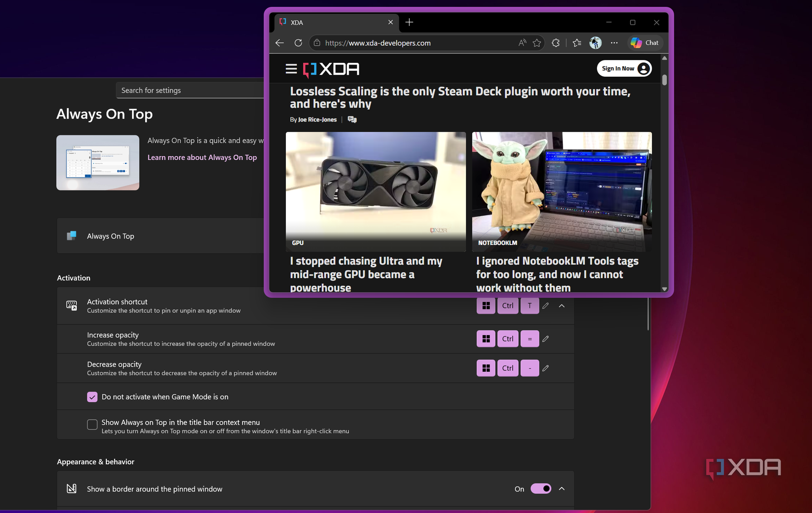
Task: Click the XDA page scroll-down arrow
Action: 664,289
